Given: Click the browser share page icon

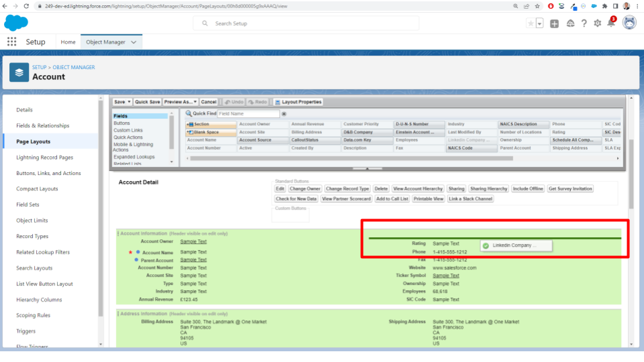Looking at the screenshot, I should point(527,6).
